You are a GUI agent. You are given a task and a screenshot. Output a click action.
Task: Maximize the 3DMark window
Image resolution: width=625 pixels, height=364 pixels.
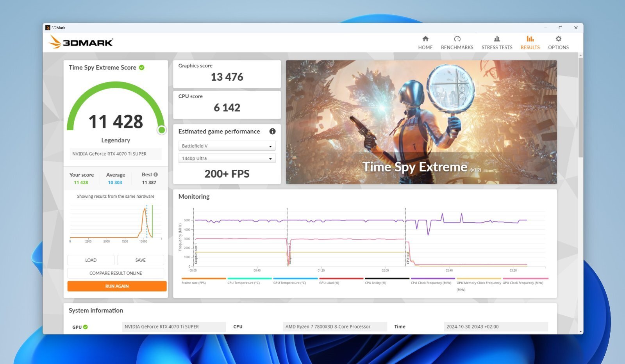click(x=560, y=28)
